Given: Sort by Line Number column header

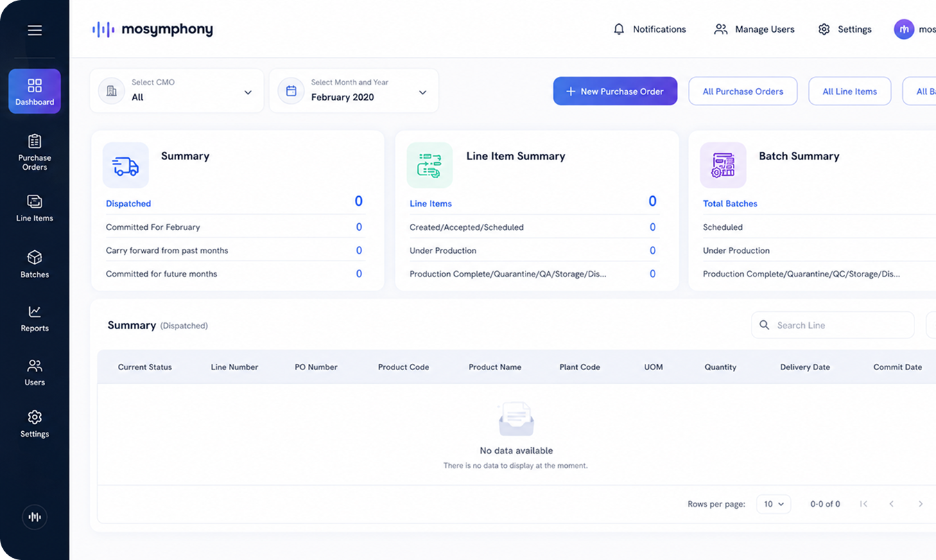Looking at the screenshot, I should tap(234, 367).
